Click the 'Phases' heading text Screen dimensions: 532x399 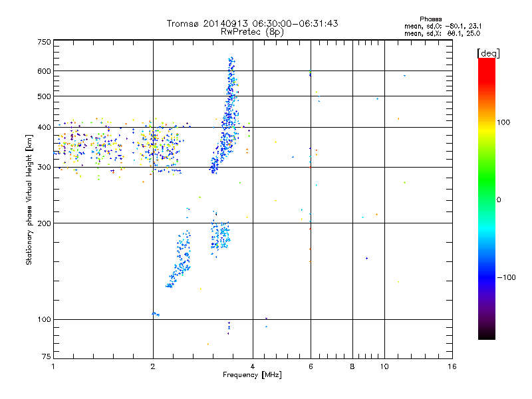click(430, 19)
